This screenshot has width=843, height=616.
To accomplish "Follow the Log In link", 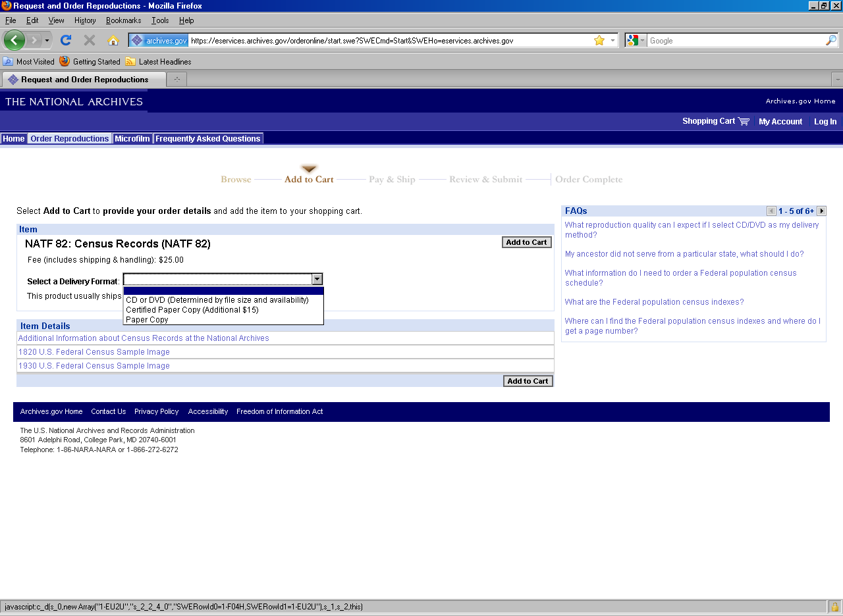I will pyautogui.click(x=825, y=122).
